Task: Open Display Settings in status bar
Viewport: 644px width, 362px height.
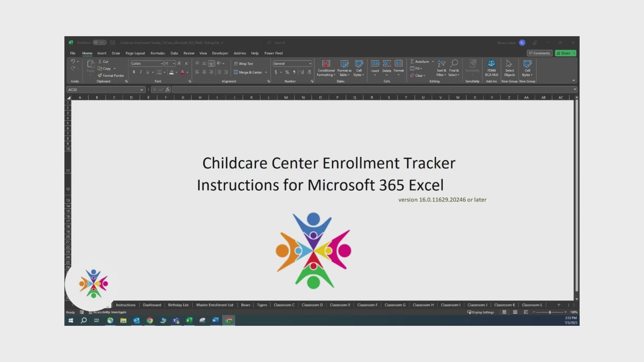Action: coord(481,312)
